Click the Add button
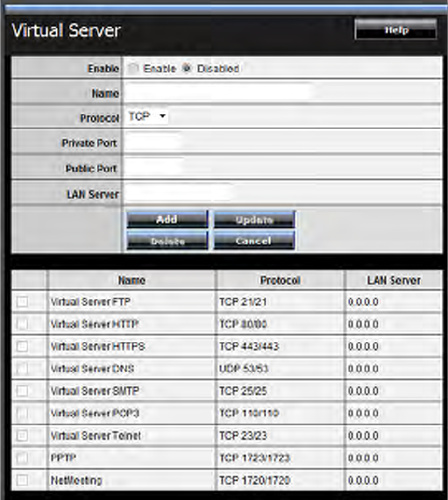 pos(167,219)
